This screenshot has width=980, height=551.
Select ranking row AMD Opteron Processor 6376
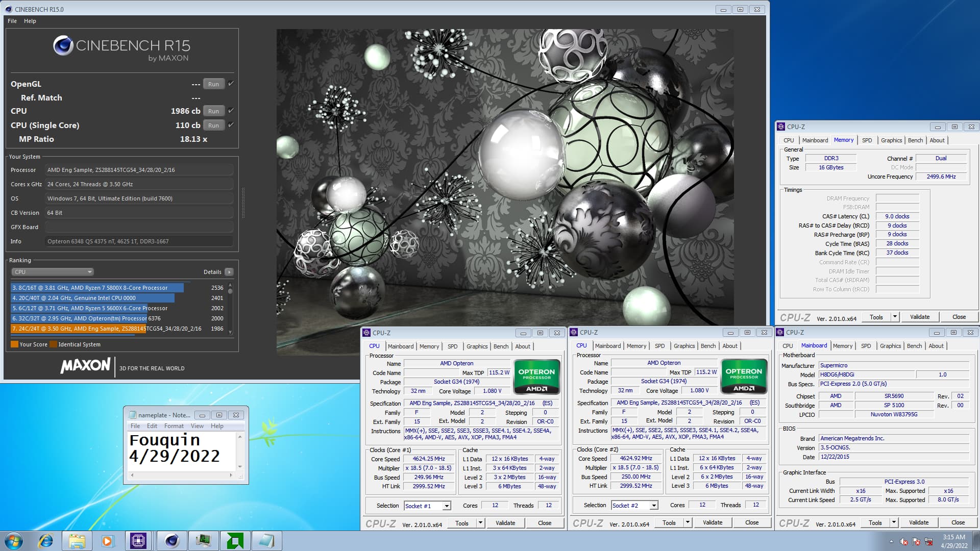pos(117,318)
